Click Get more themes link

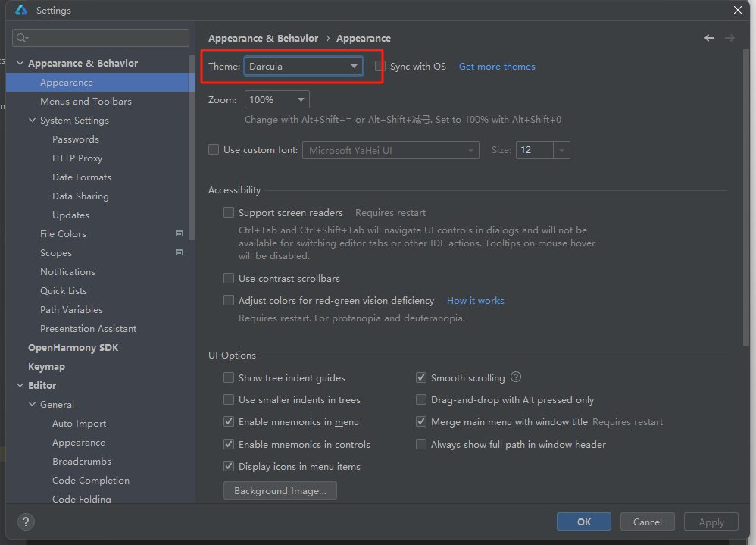(497, 67)
